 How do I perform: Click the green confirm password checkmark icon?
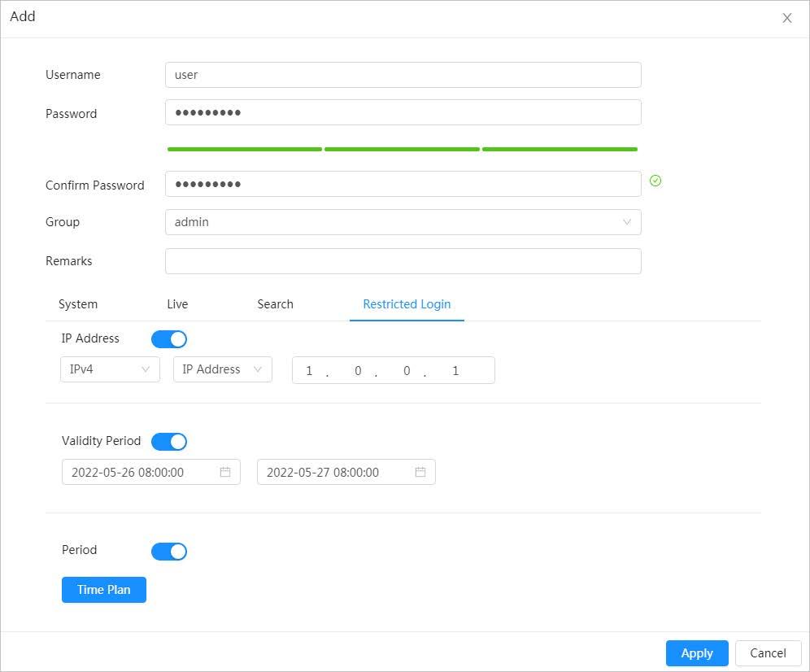pos(655,181)
